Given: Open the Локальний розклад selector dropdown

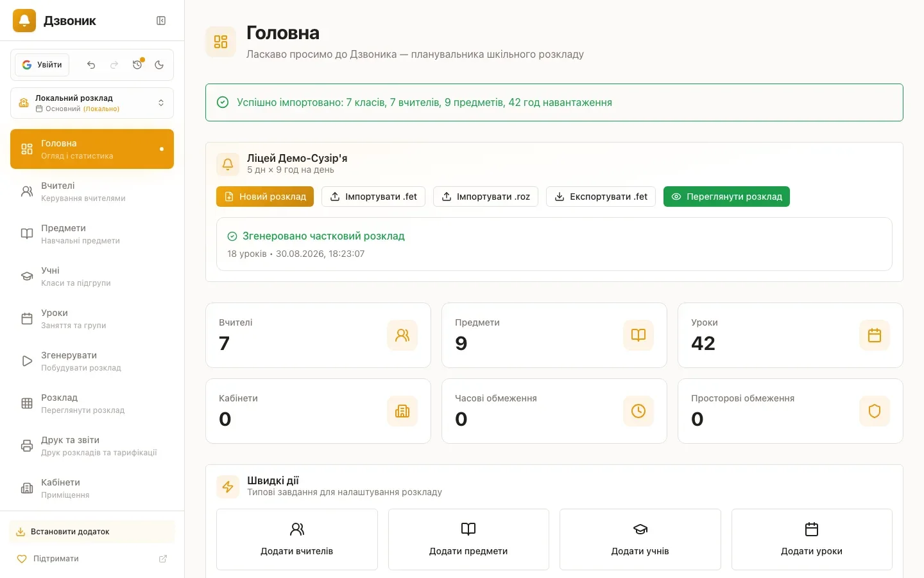Looking at the screenshot, I should coord(92,103).
